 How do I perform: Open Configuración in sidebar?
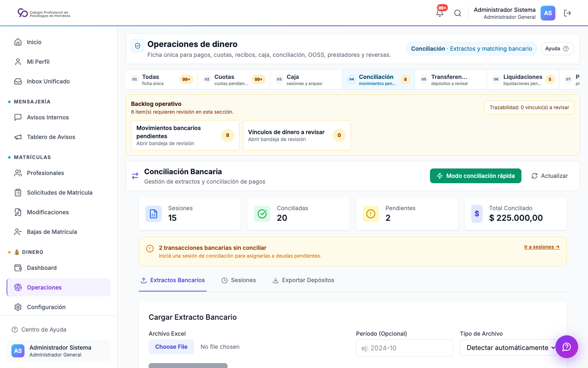tap(58, 307)
